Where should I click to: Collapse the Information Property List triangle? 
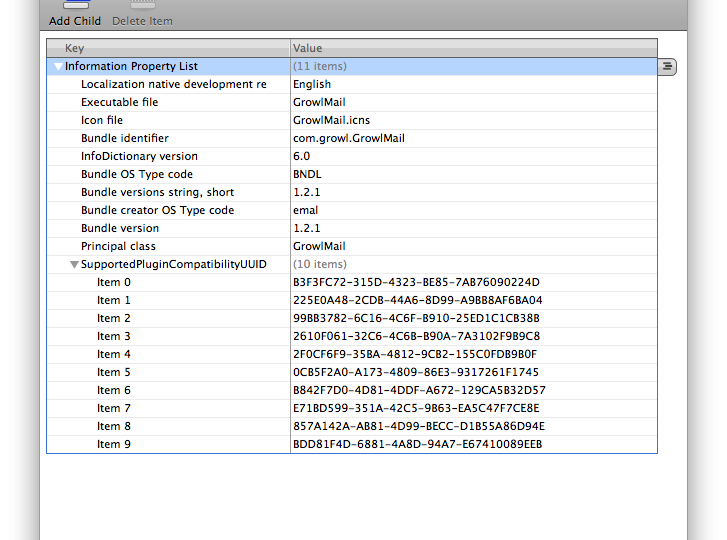pyautogui.click(x=58, y=67)
